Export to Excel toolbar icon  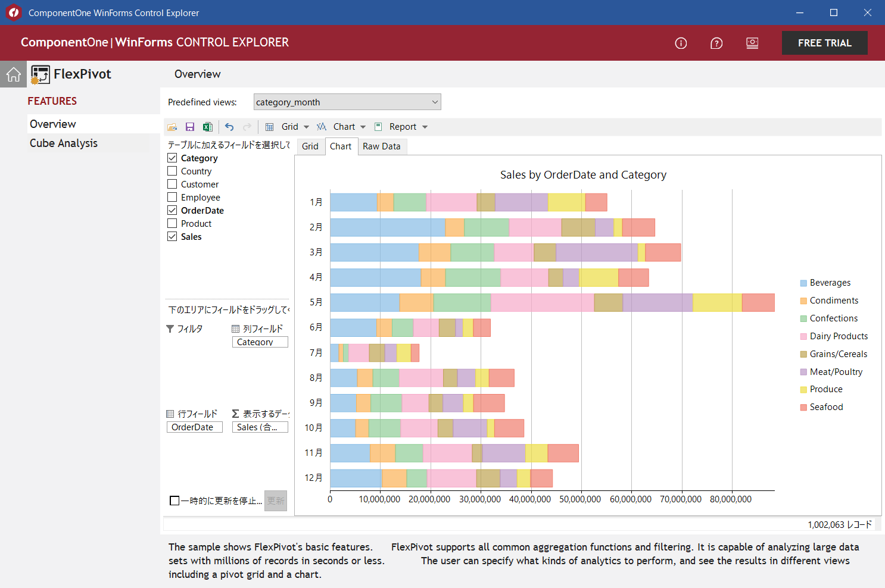coord(208,127)
